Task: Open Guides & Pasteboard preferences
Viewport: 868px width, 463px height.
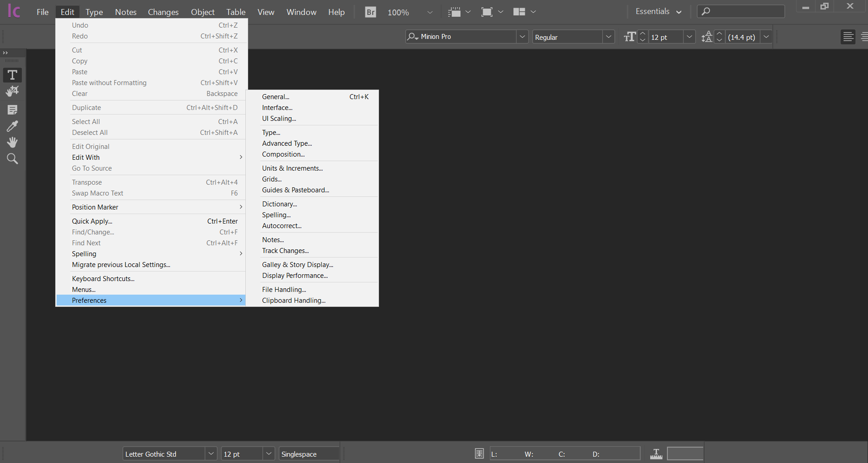Action: (312, 190)
